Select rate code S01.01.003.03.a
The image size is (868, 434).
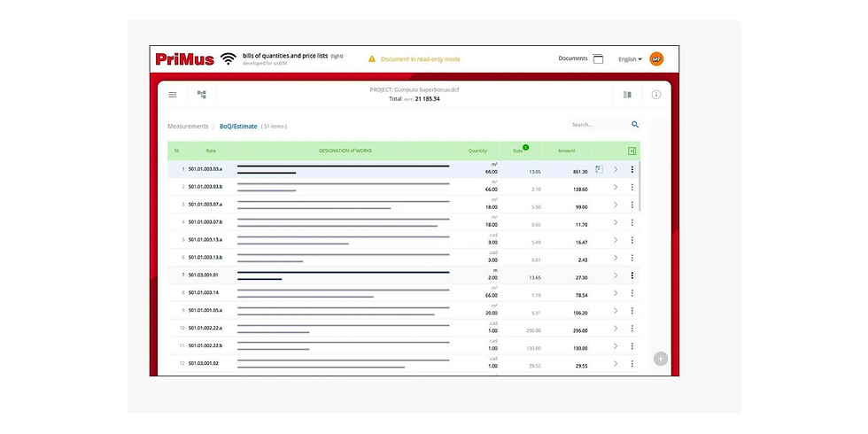205,169
